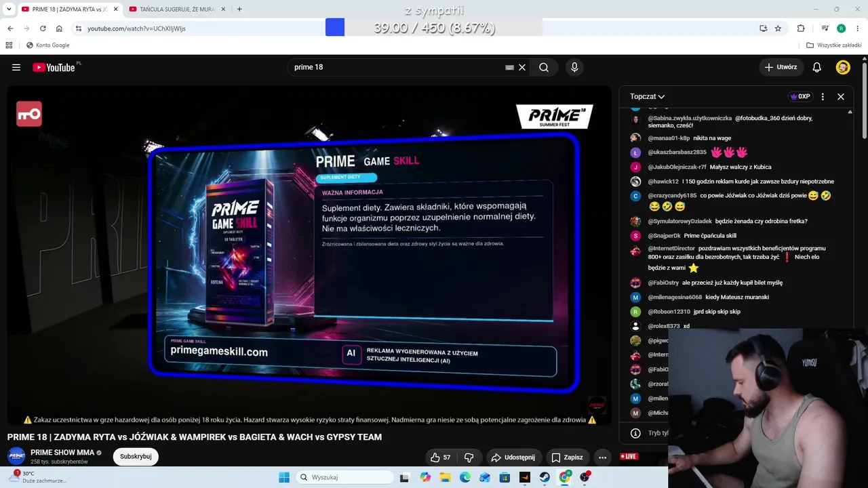868x488 pixels.
Task: Open Chrome extensions puzzle icon
Action: pos(801,28)
